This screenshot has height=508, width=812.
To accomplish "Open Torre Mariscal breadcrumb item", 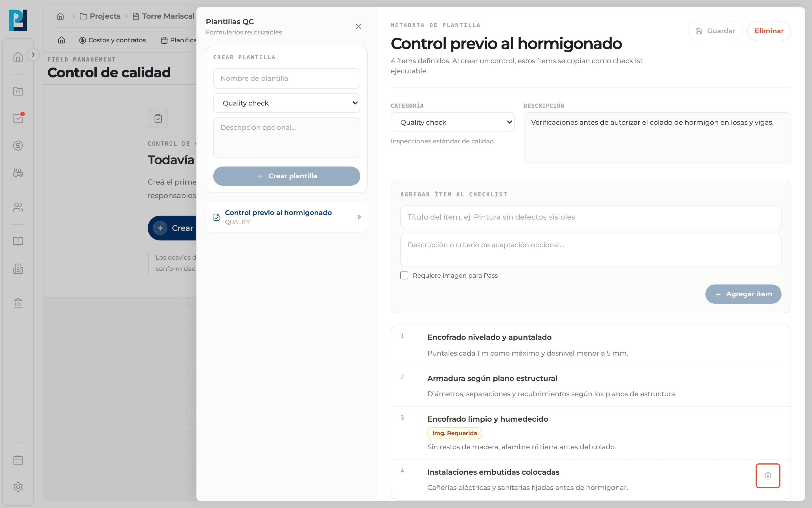I will (x=164, y=16).
